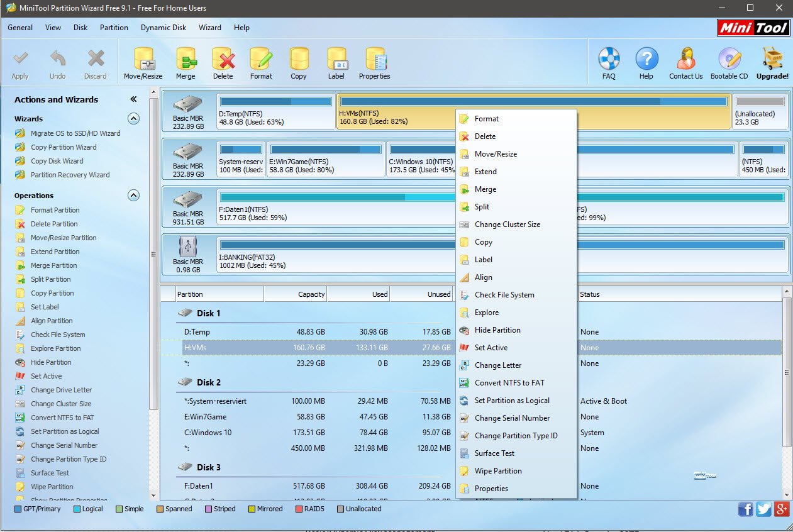This screenshot has height=532, width=793.
Task: Click the GPT/Primary legend color swatch
Action: click(x=18, y=509)
